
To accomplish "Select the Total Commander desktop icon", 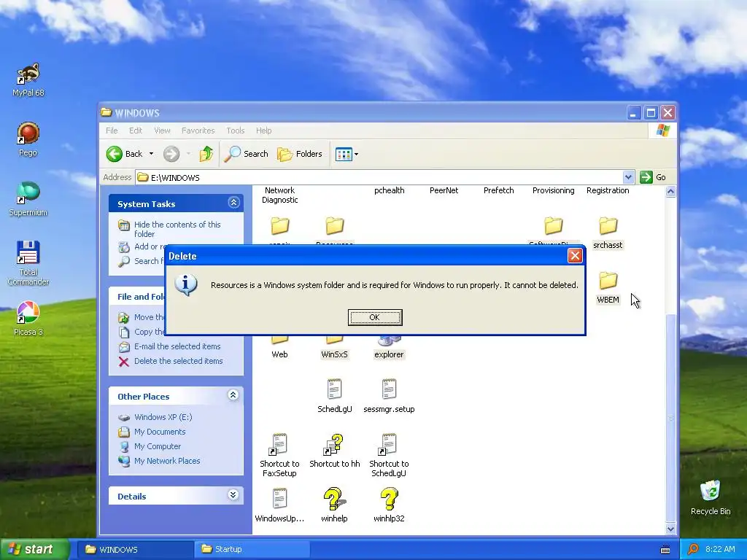I will [x=28, y=262].
